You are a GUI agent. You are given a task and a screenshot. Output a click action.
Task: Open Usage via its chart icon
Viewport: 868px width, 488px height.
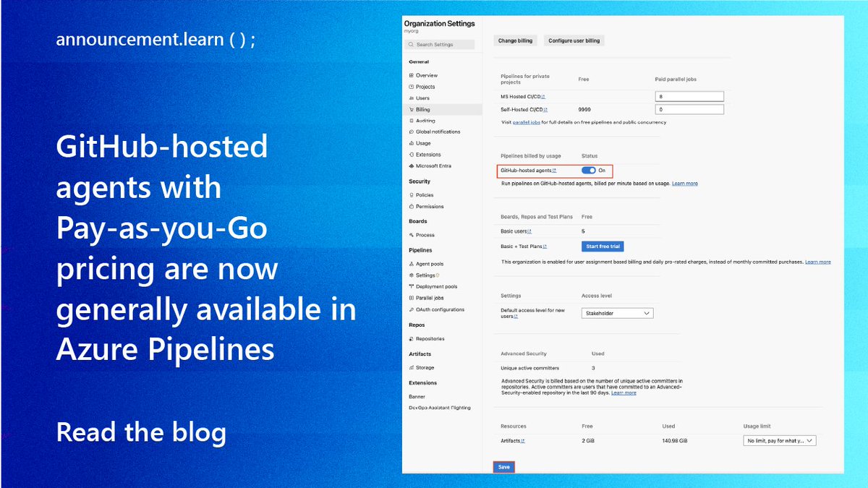(x=412, y=143)
